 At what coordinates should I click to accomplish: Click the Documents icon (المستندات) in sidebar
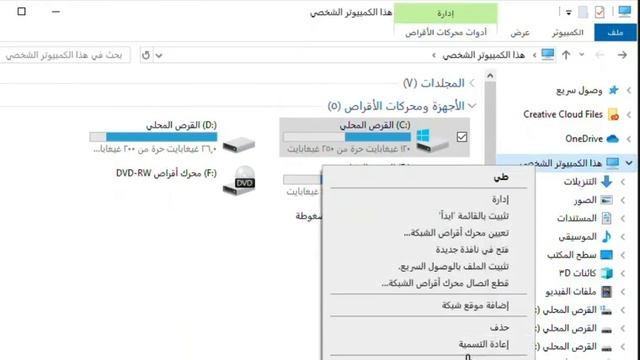[607, 218]
